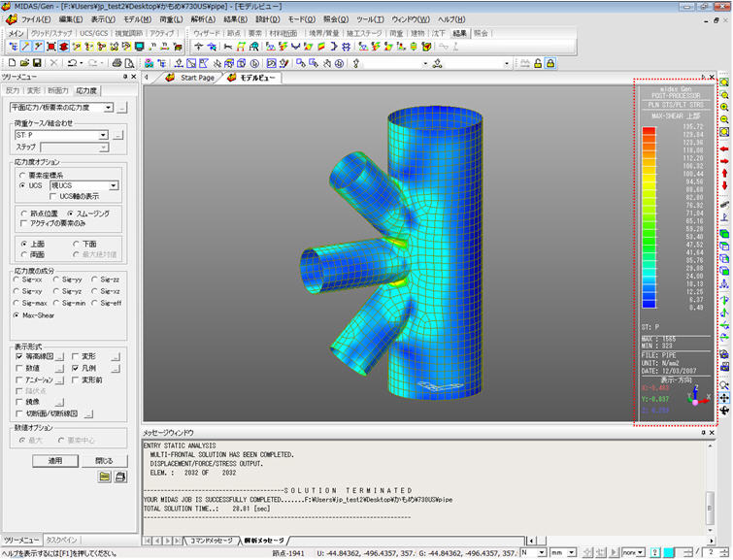733x560 pixels.
Task: Open the mm length unit dropdown in status bar
Action: pyautogui.click(x=571, y=552)
